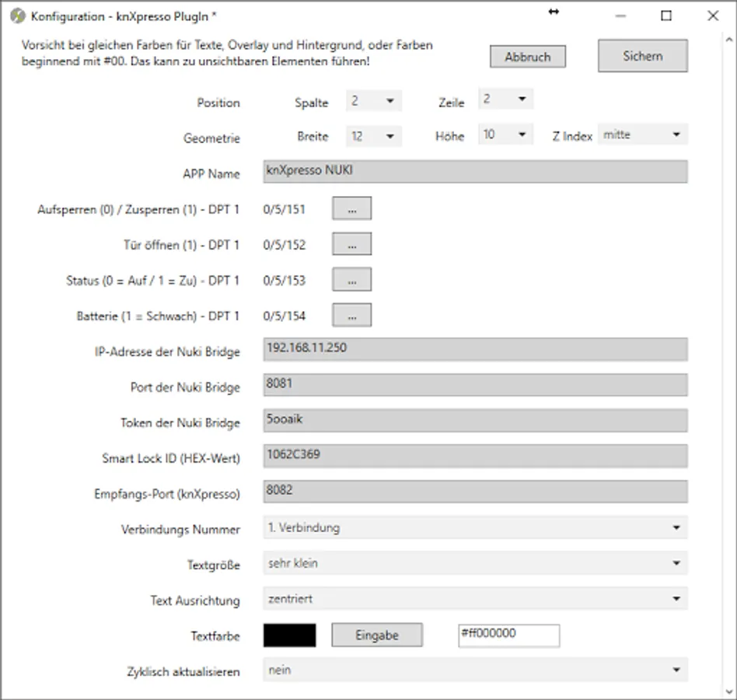The width and height of the screenshot is (737, 700).
Task: Open the Verbindungs Nummer dropdown
Action: click(x=475, y=527)
